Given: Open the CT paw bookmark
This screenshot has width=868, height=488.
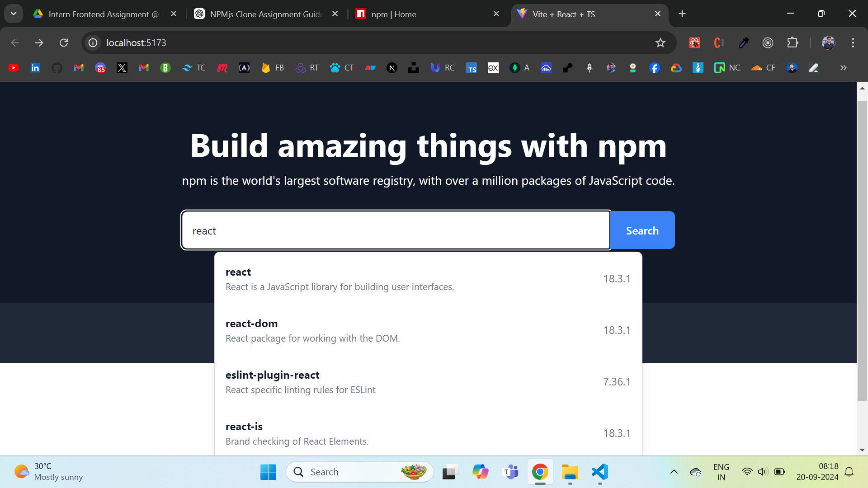Looking at the screenshot, I should (x=342, y=68).
